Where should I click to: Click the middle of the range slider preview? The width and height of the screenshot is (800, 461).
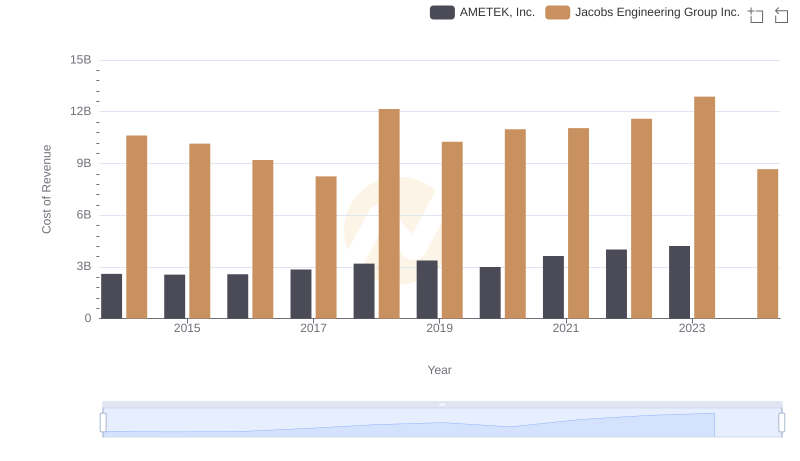[442, 423]
